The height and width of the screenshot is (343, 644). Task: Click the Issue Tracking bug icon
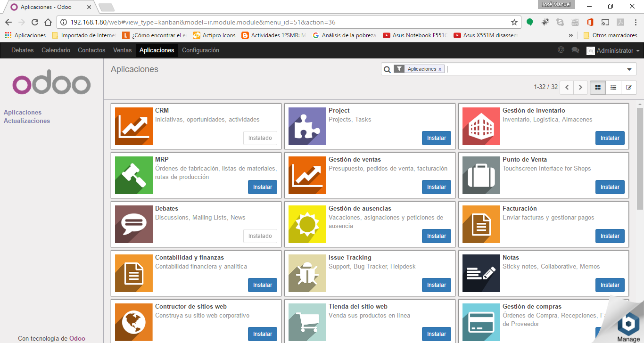307,273
